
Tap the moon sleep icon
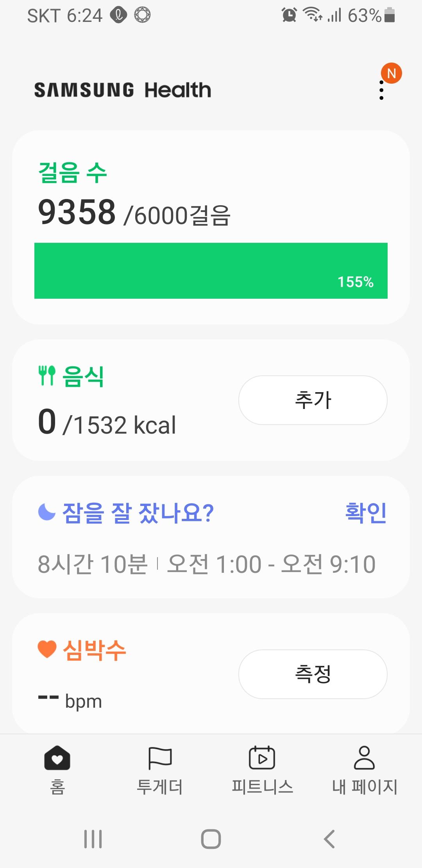click(x=47, y=512)
